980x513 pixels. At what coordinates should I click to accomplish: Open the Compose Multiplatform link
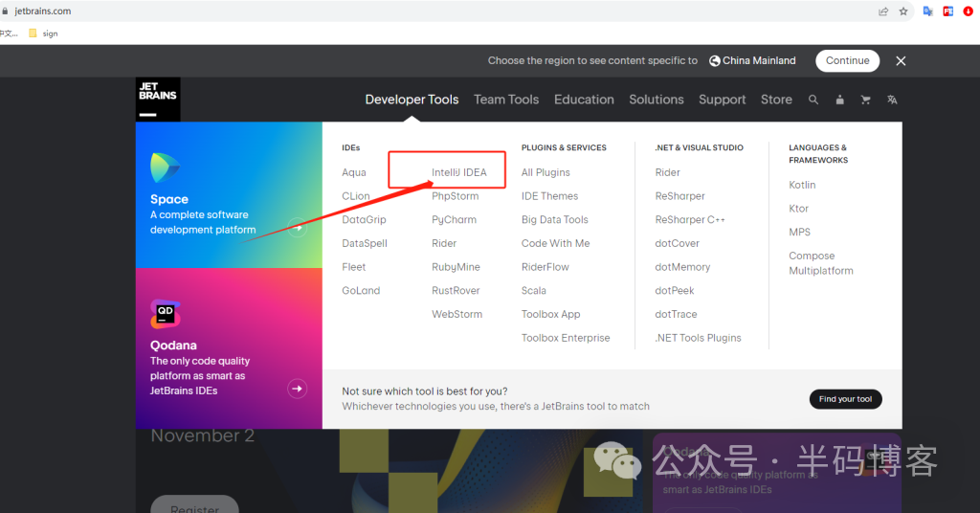820,263
